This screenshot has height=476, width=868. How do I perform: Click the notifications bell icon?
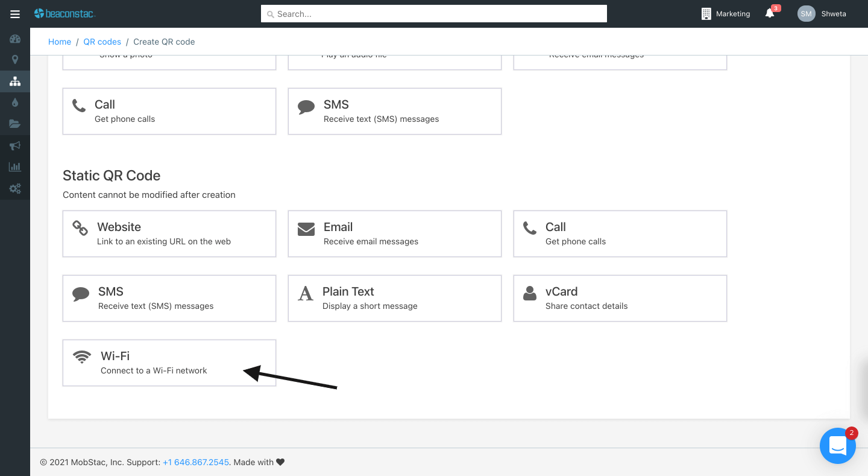770,14
